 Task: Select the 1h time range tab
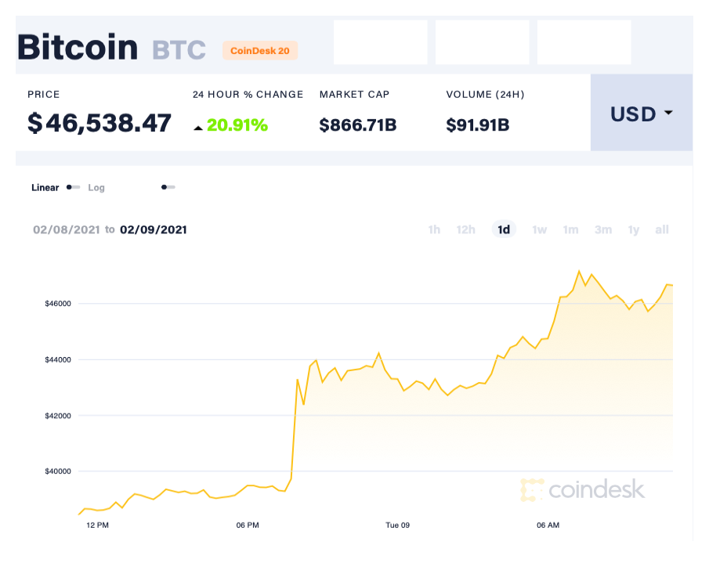434,229
